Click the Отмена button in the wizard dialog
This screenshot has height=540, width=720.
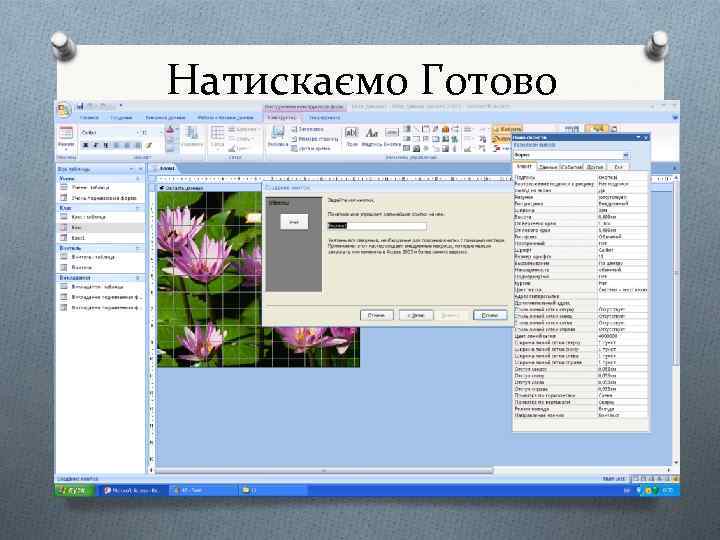pyautogui.click(x=377, y=315)
